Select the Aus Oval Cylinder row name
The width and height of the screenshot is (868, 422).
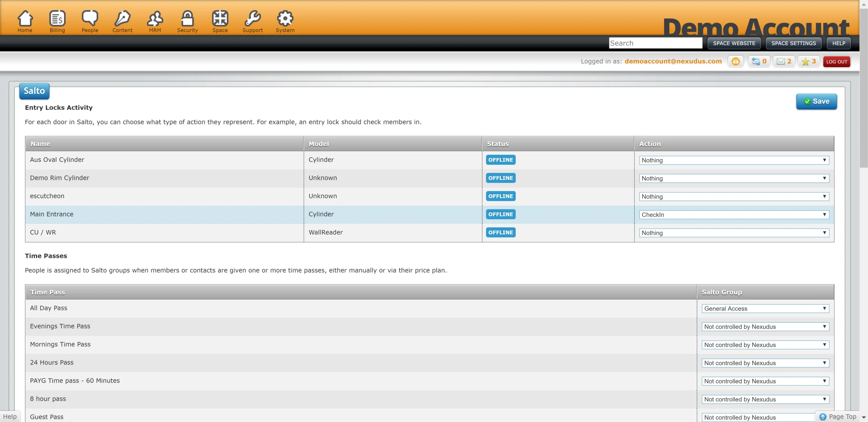pyautogui.click(x=57, y=160)
